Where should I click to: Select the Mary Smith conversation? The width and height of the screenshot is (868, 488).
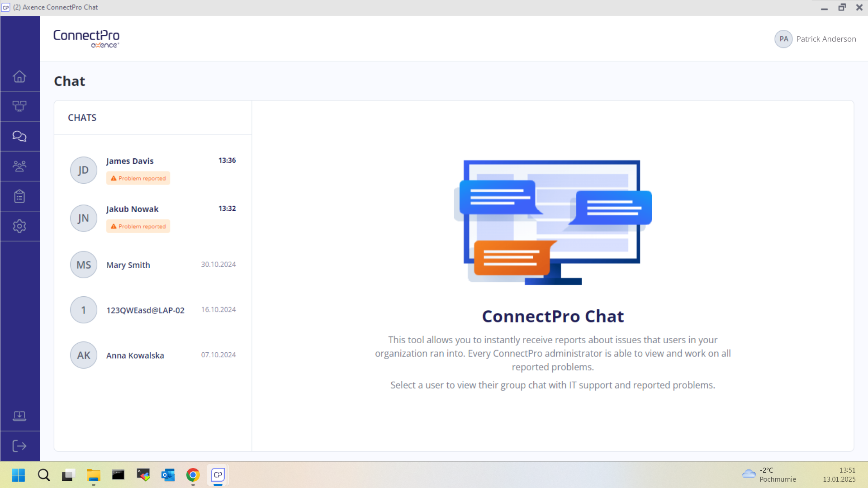point(128,265)
